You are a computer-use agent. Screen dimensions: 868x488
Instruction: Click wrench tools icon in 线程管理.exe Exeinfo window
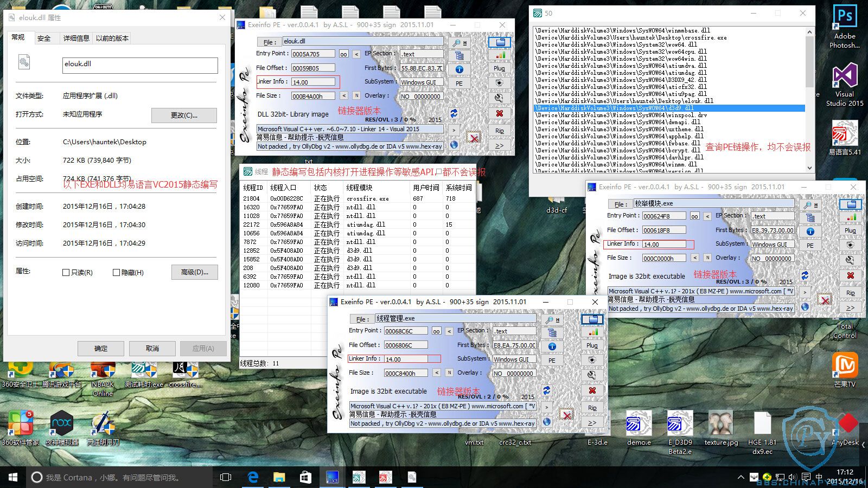[592, 375]
